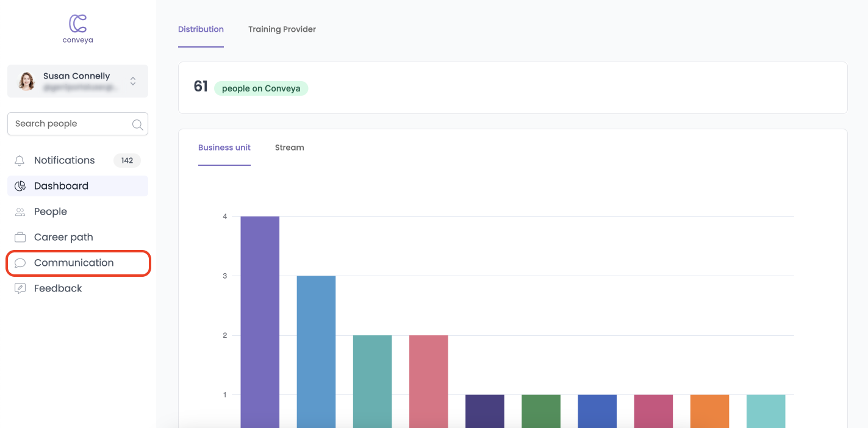Click the 142 notifications badge
The height and width of the screenshot is (428, 868).
tap(127, 160)
